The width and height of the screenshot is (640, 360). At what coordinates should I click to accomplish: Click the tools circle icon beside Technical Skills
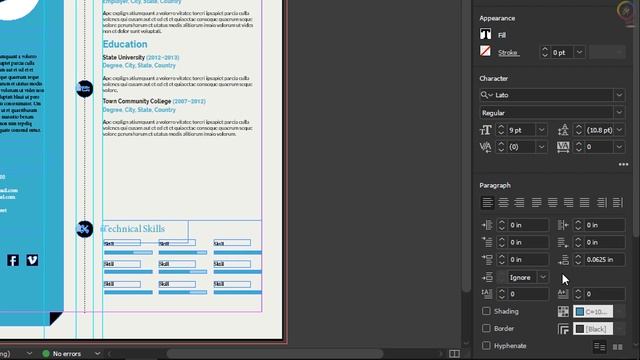point(84,229)
